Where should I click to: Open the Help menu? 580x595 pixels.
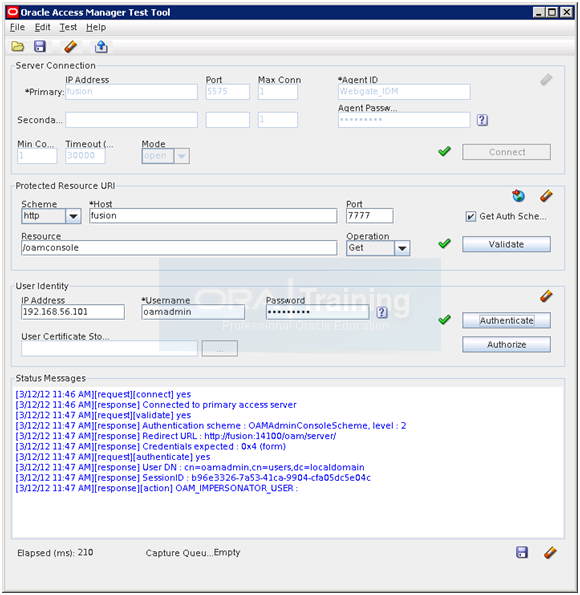[96, 27]
